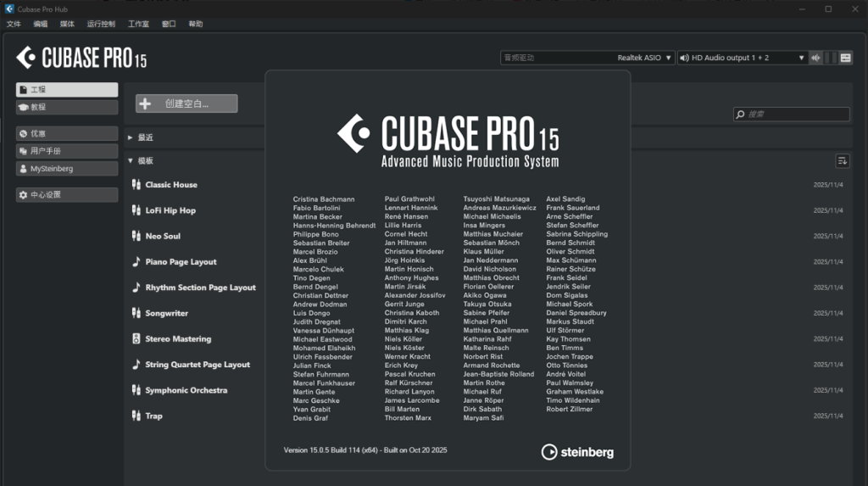Open the 用户手册 user manual icon

point(23,151)
